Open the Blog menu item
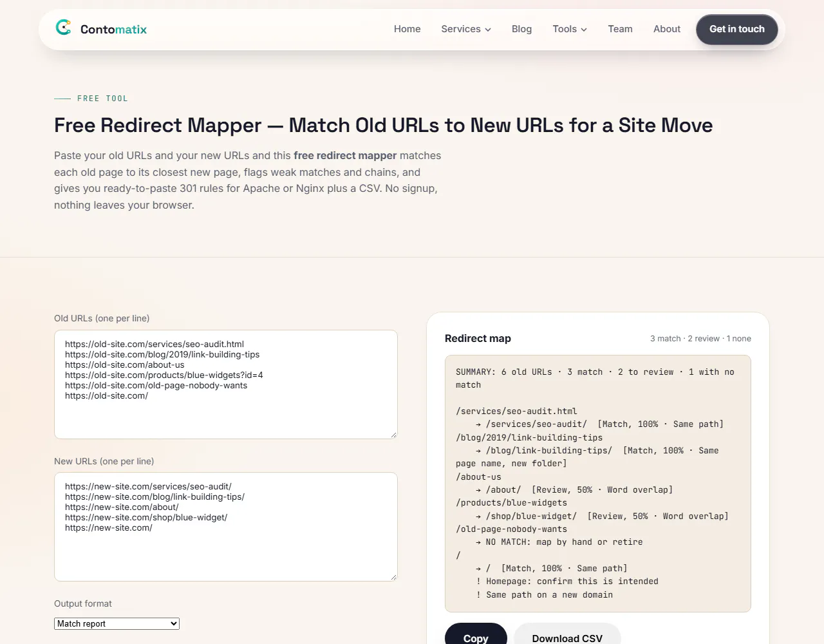 click(521, 29)
